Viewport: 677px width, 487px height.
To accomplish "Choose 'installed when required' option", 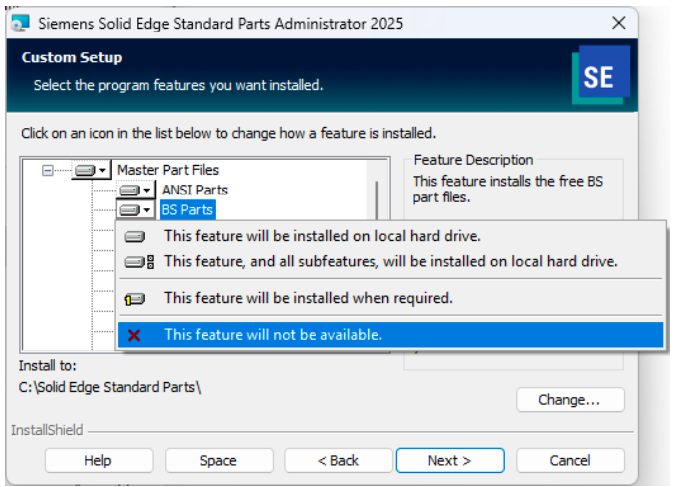I will pos(390,298).
